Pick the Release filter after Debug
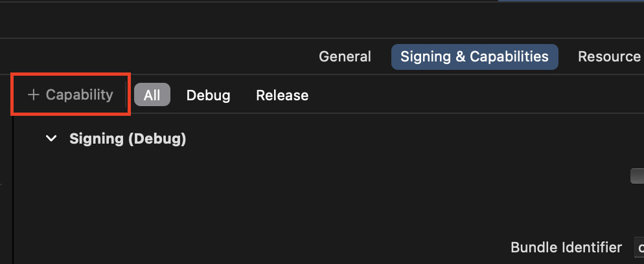The image size is (644, 264). pos(282,95)
